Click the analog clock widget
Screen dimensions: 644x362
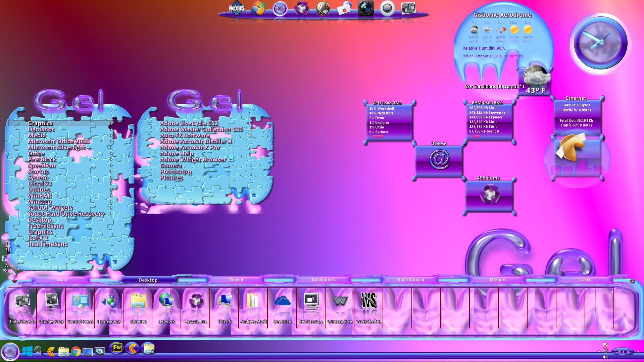[600, 44]
